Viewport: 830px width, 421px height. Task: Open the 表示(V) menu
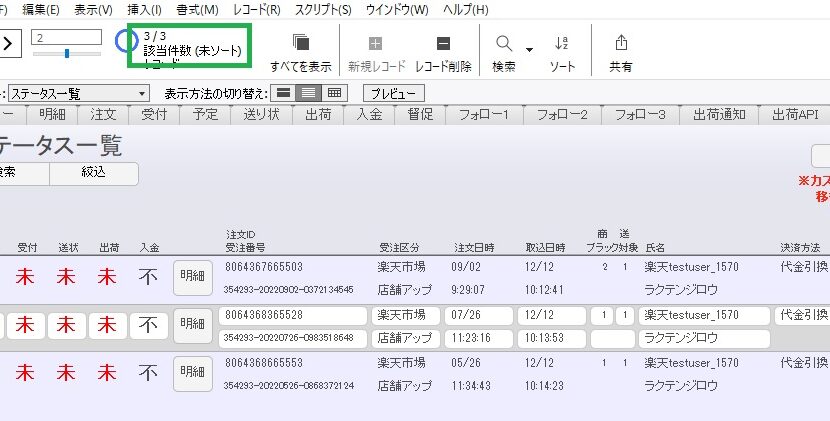[x=93, y=10]
